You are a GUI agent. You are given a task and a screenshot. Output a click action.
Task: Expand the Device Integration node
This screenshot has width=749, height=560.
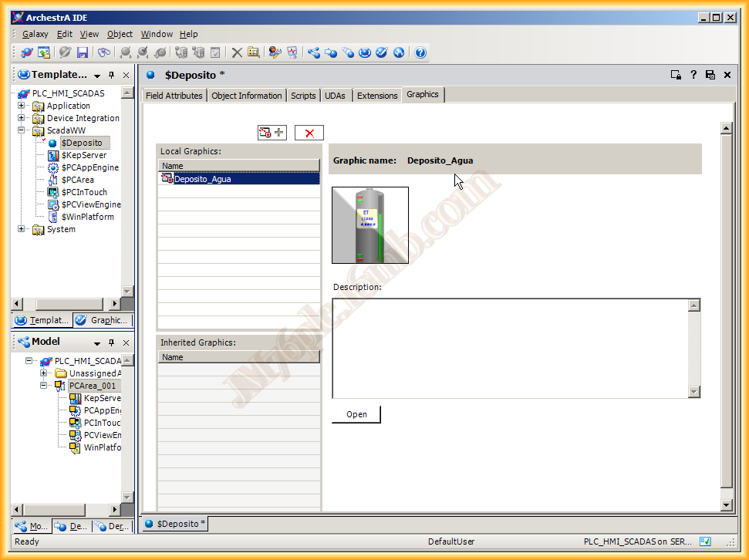[22, 118]
